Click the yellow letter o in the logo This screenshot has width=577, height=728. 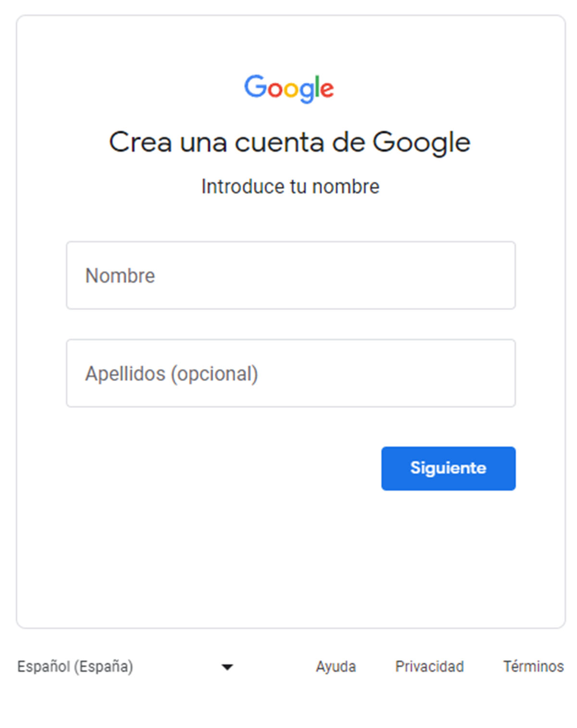pyautogui.click(x=292, y=89)
